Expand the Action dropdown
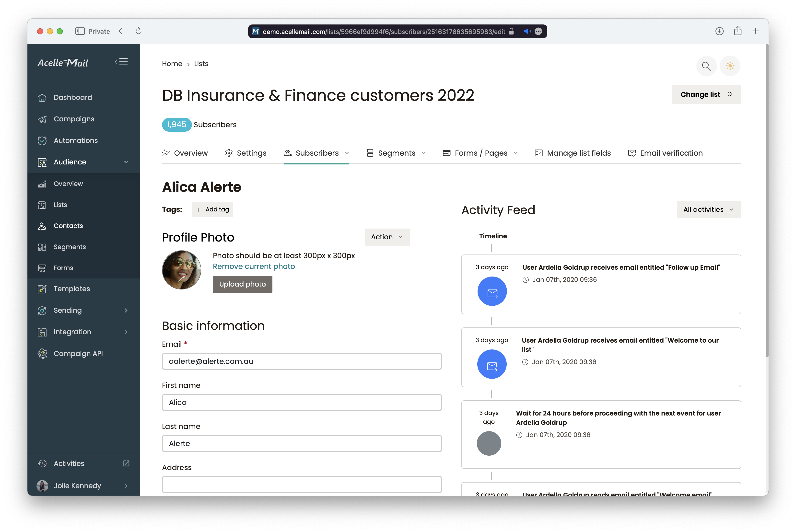This screenshot has height=532, width=796. [387, 237]
